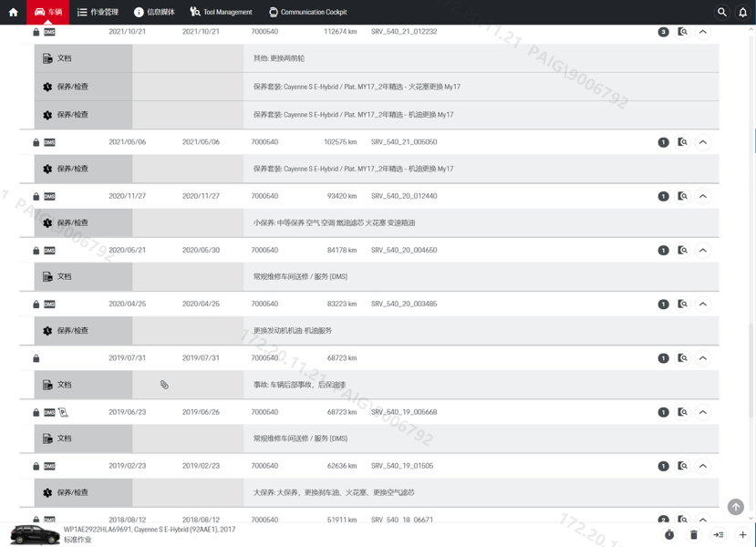Click invoice document icon on 2019/06/23 row

tap(63, 412)
